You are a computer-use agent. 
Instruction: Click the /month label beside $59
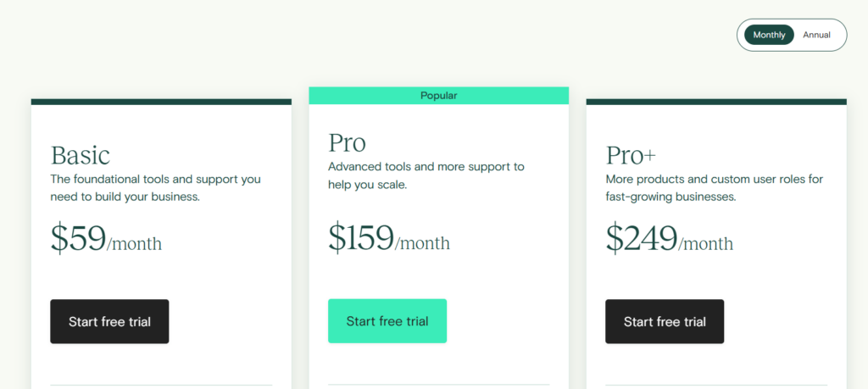(x=134, y=244)
